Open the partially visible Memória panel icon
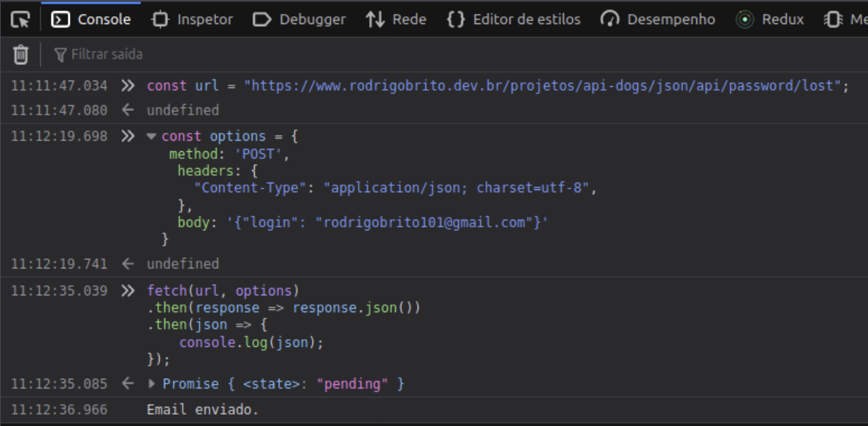The height and width of the screenshot is (426, 868). [x=833, y=19]
